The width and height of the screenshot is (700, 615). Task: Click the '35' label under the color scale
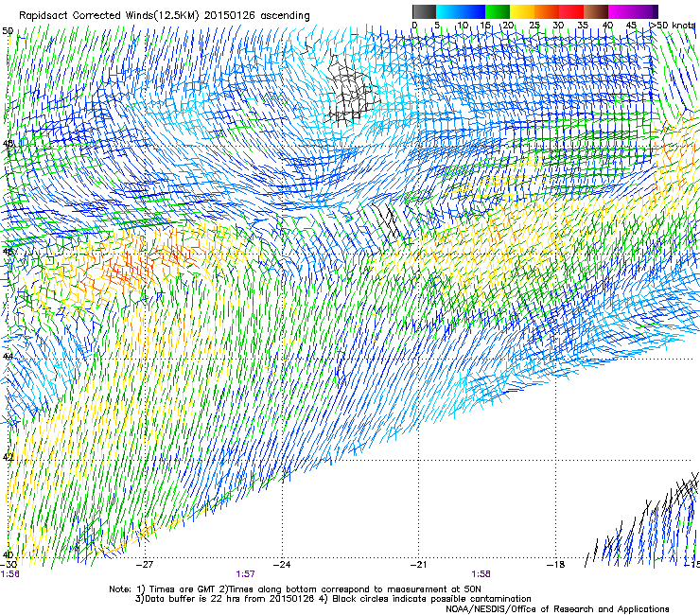pos(583,26)
